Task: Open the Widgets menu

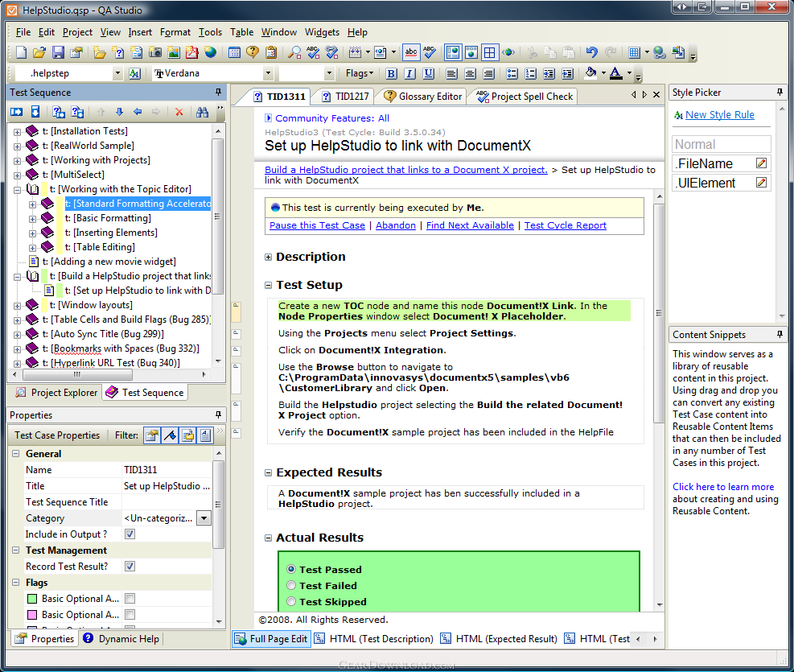Action: 322,32
